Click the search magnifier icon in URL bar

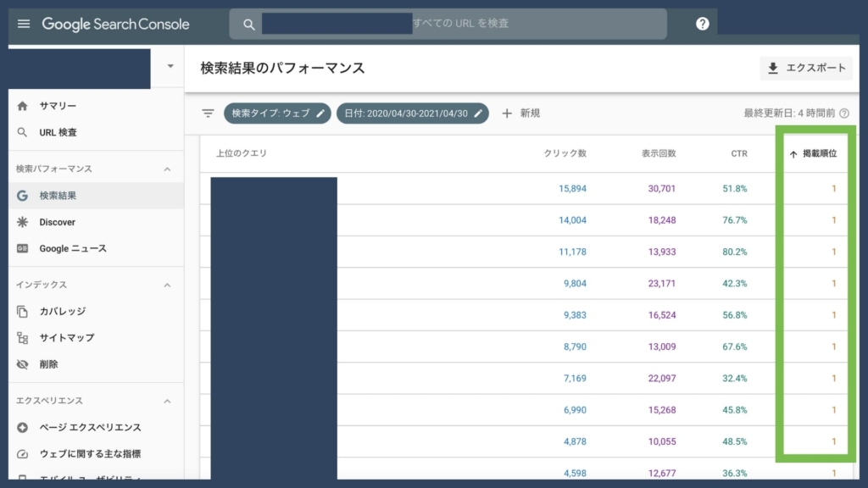249,25
